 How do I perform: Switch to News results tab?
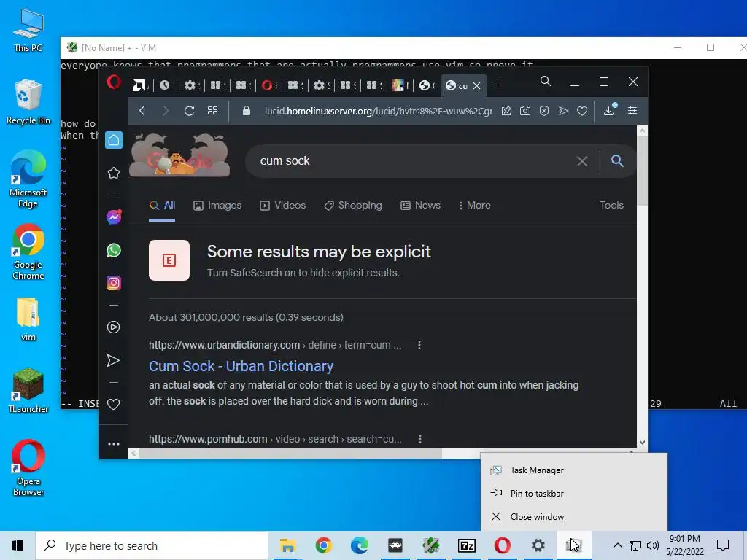click(420, 205)
